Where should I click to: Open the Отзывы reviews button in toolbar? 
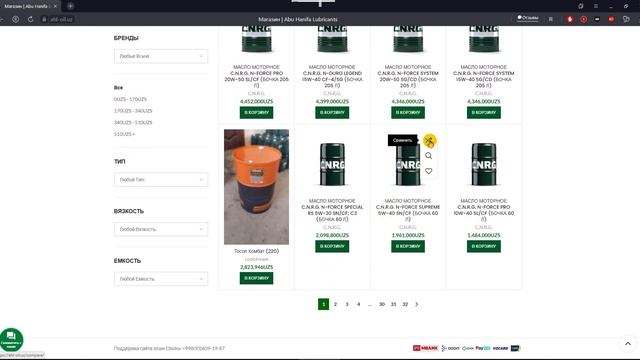[528, 18]
